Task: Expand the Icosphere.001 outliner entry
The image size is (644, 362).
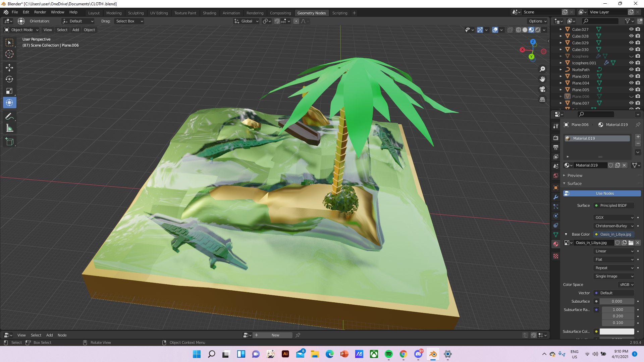Action: [560, 63]
